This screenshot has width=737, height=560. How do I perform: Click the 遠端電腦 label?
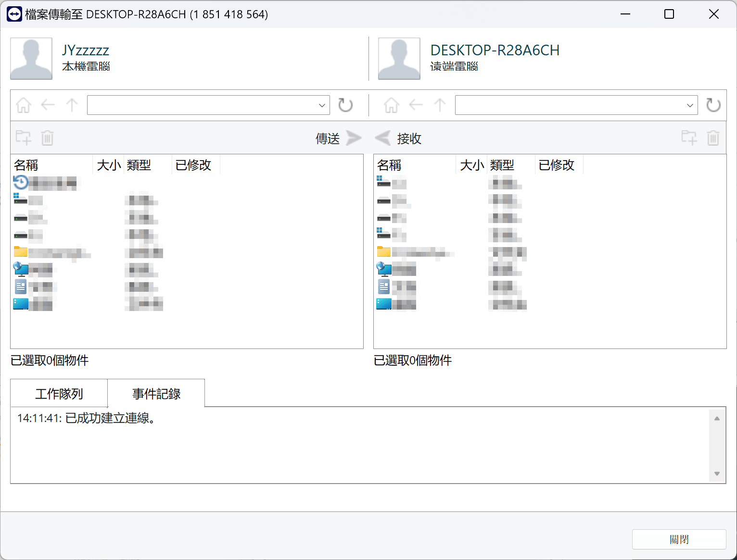[454, 66]
